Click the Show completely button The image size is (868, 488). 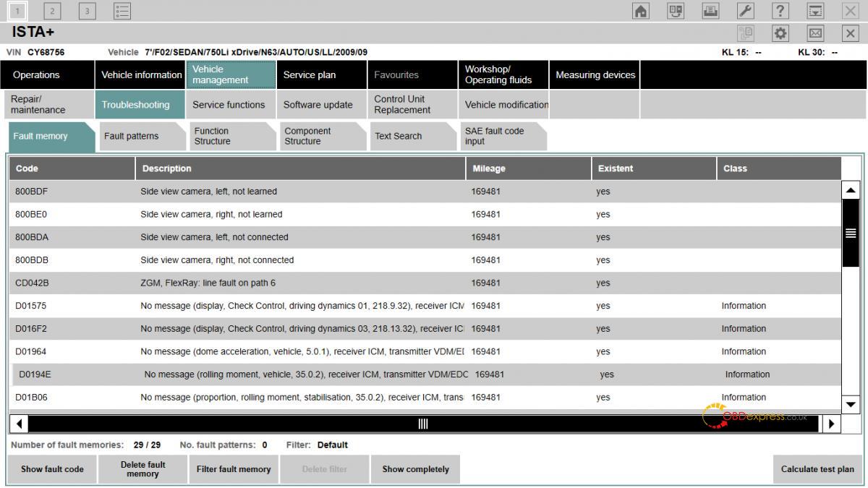pyautogui.click(x=415, y=469)
